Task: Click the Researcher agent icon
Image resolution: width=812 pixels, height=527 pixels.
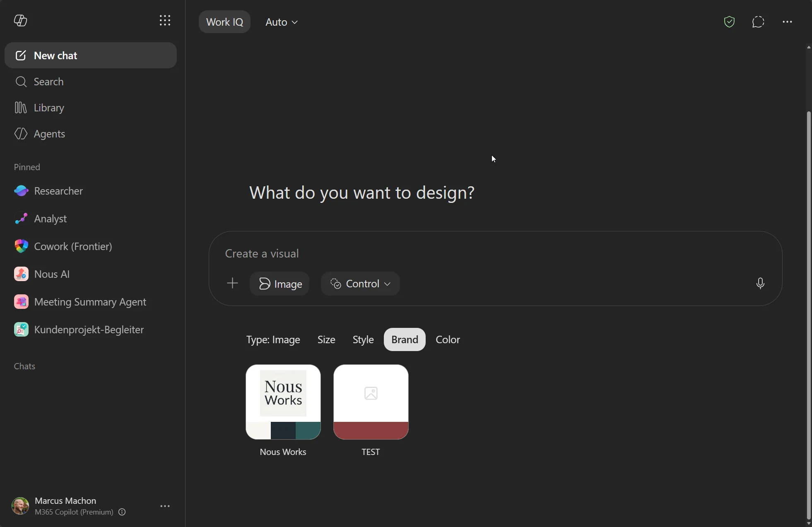Action: click(x=21, y=191)
